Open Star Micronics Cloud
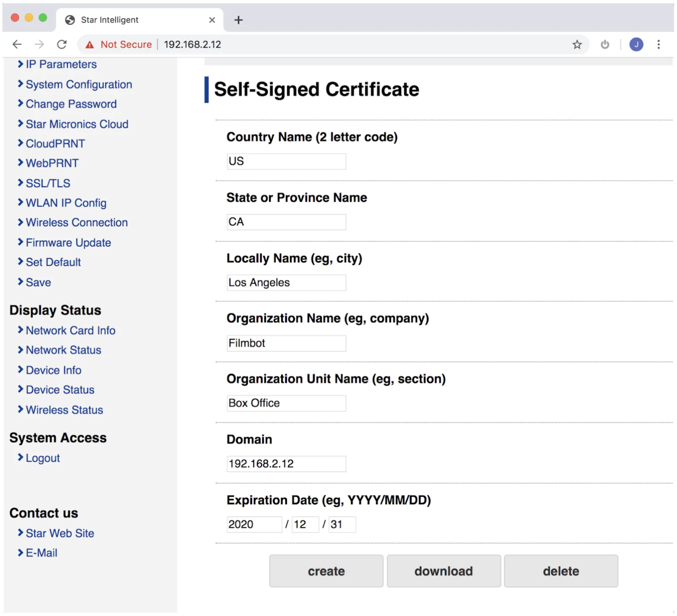The height and width of the screenshot is (616, 677). [x=77, y=124]
